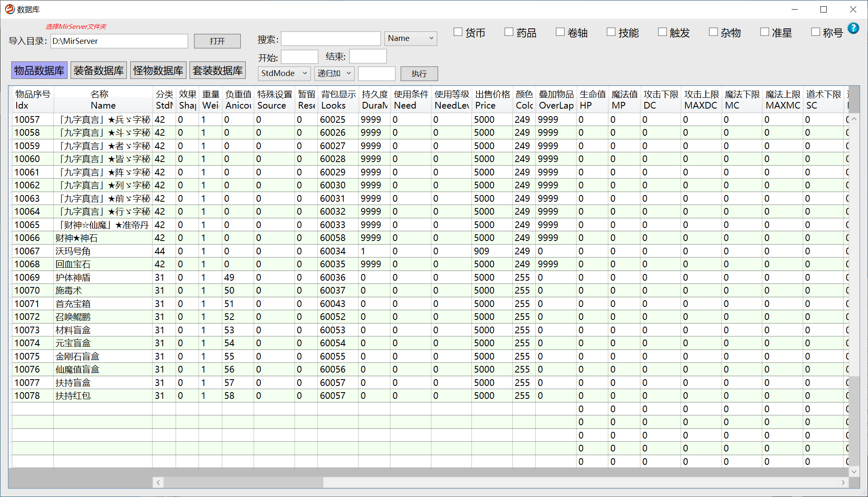The width and height of the screenshot is (868, 497).
Task: Tick the 药品 filter checkbox
Action: pos(509,32)
